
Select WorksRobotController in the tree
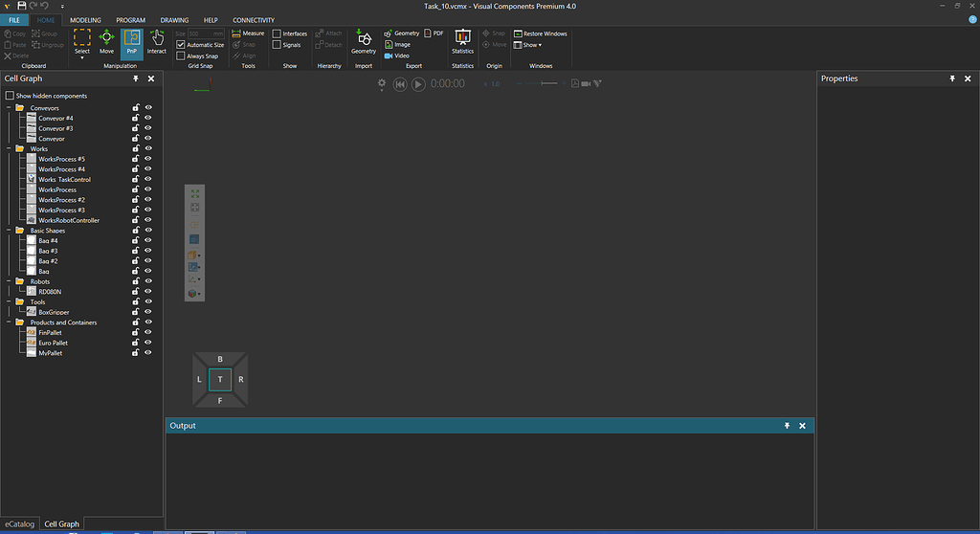69,220
